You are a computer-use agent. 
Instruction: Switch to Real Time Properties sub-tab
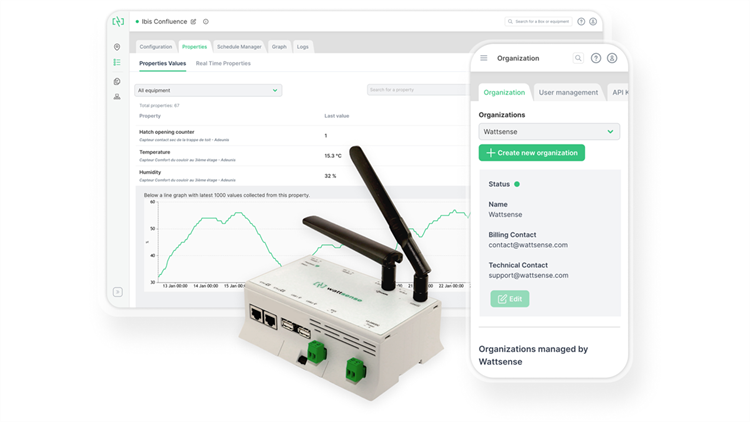pyautogui.click(x=223, y=63)
